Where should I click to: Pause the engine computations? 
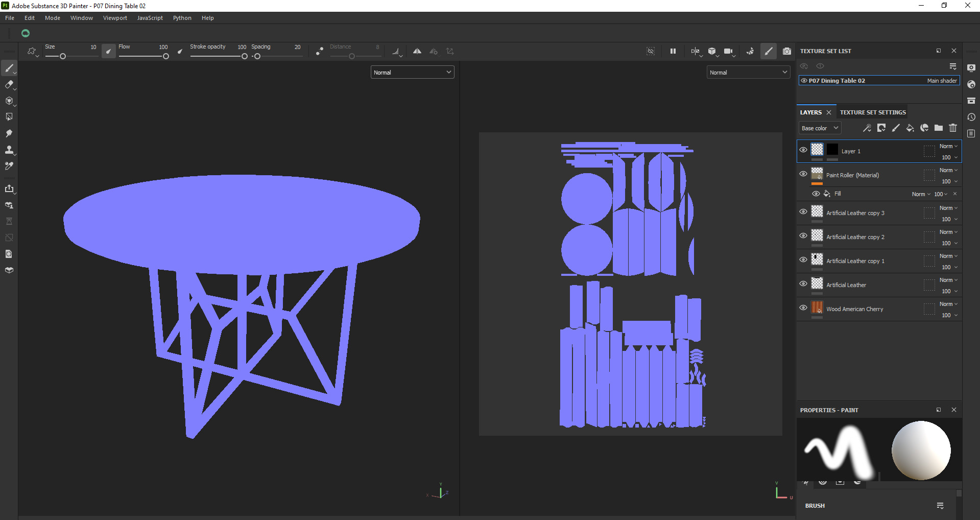click(673, 51)
